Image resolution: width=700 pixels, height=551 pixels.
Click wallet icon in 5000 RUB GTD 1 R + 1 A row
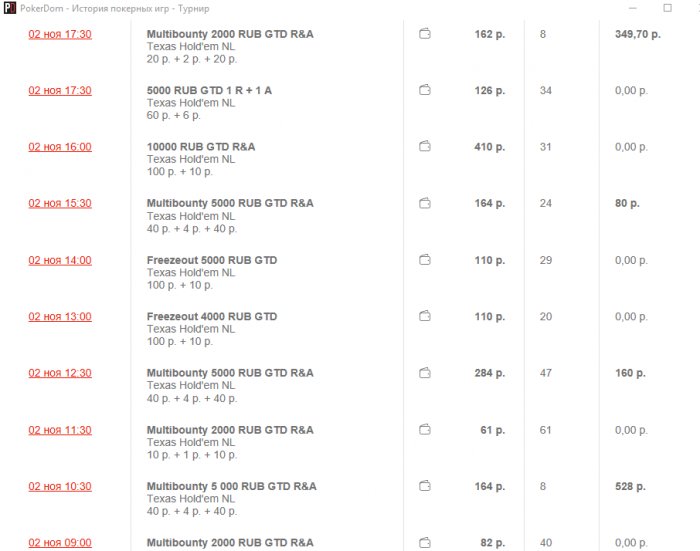424,91
